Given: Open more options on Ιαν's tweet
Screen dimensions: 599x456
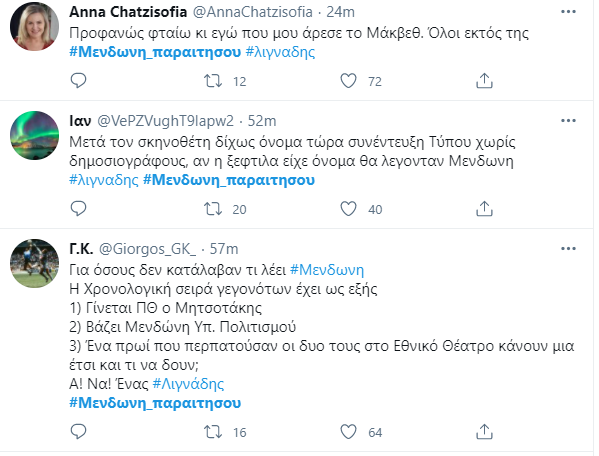Looking at the screenshot, I should point(568,121).
